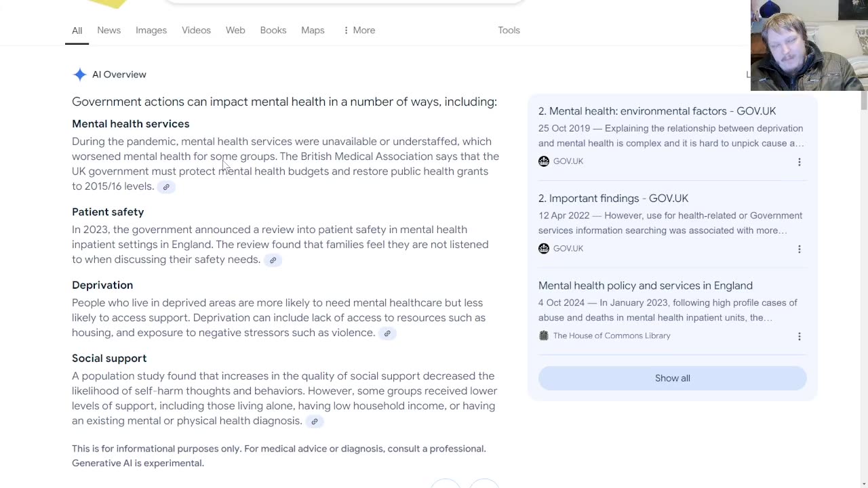Click the '4 Oct 2024' date snippet
The width and height of the screenshot is (868, 488).
click(561, 303)
